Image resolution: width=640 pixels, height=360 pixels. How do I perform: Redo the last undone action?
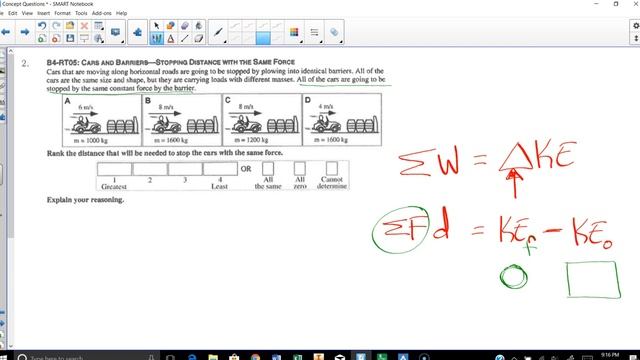pyautogui.click(x=56, y=26)
